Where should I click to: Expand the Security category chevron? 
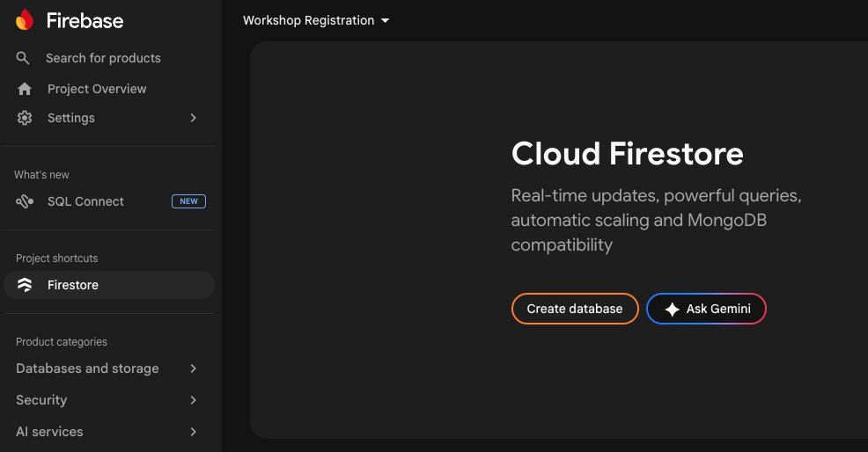(x=193, y=400)
